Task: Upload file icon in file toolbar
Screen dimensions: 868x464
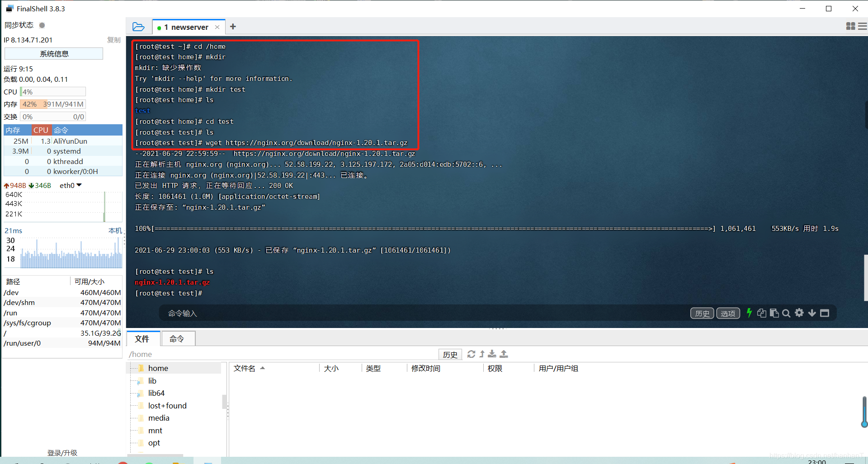Action: (x=504, y=354)
